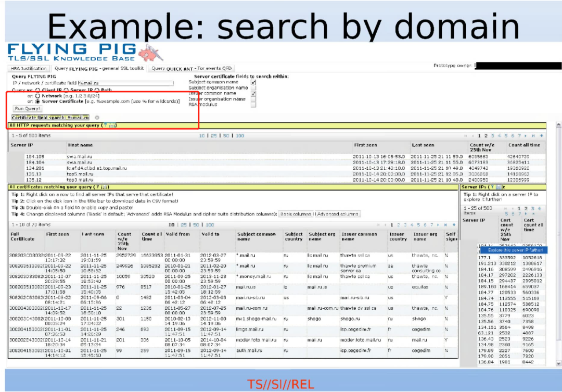
Task: Select swa.mail.ru row with IP 184.105
Action: pos(277,157)
